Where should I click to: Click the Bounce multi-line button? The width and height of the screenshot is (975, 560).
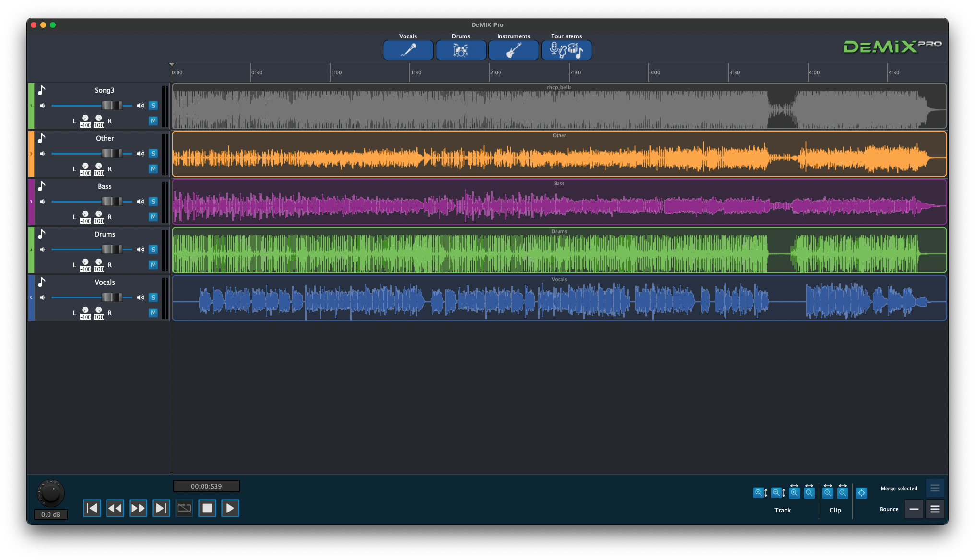(935, 509)
